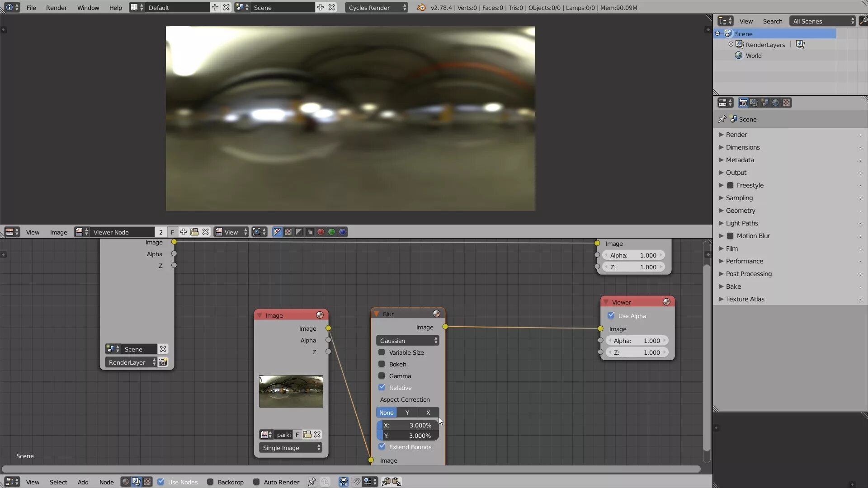Open image file in Image node
Viewport: 868px width, 488px height.
point(307,434)
